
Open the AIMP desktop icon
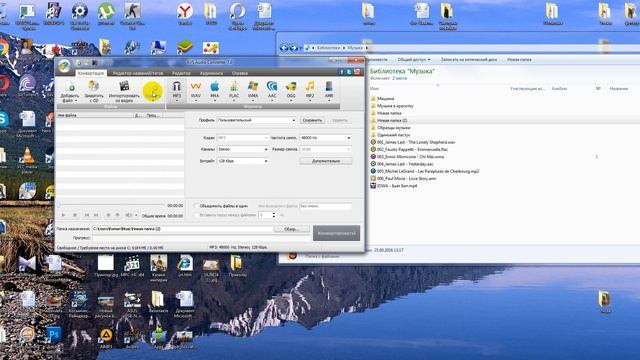tap(106, 338)
